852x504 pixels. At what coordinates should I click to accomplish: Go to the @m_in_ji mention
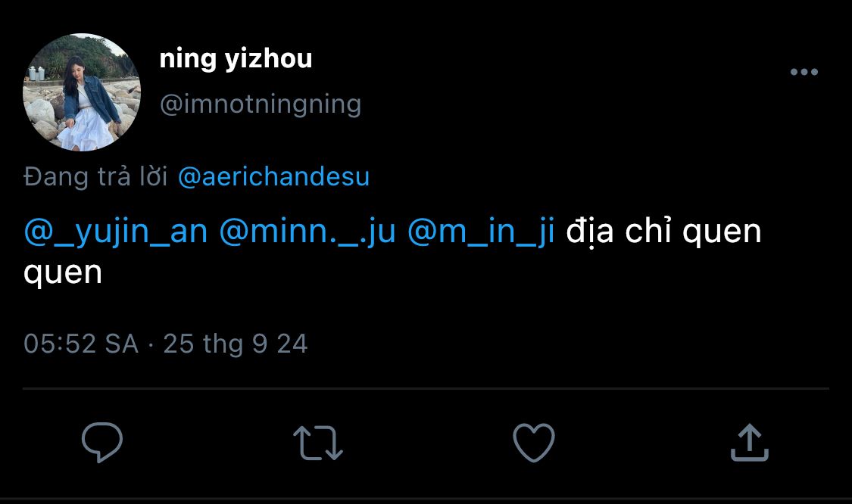click(481, 232)
